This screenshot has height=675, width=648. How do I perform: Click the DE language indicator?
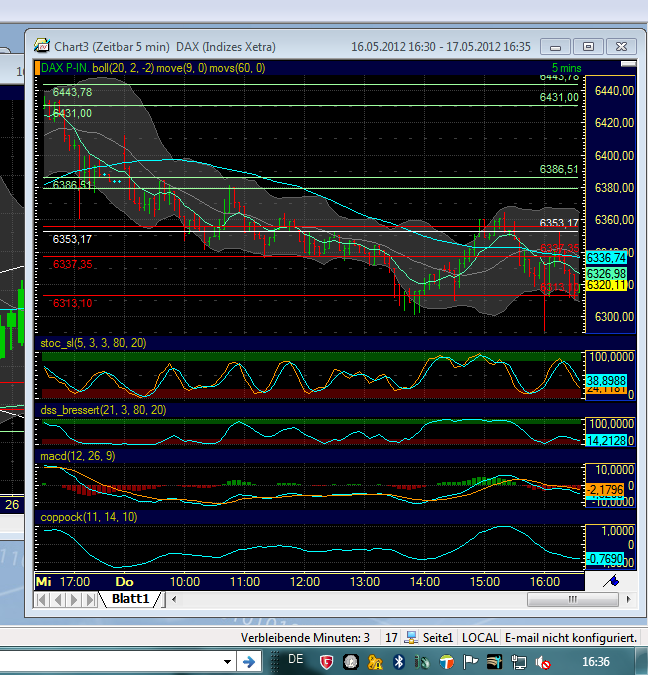pos(295,660)
